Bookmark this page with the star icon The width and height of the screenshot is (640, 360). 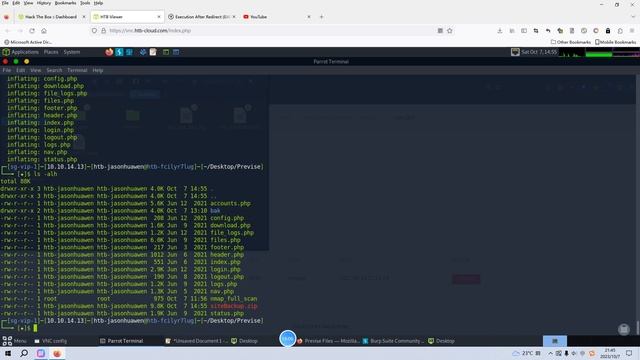point(449,31)
